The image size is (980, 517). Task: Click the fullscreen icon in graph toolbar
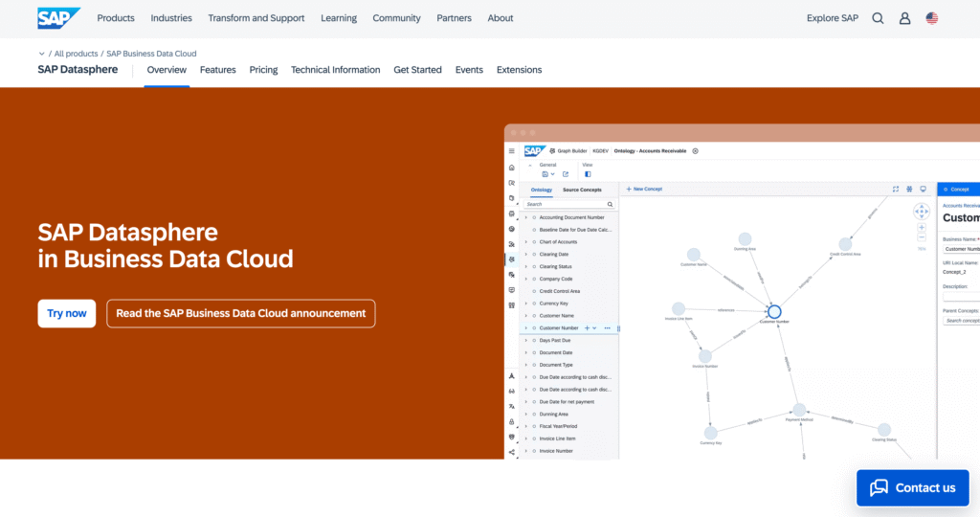coord(896,189)
